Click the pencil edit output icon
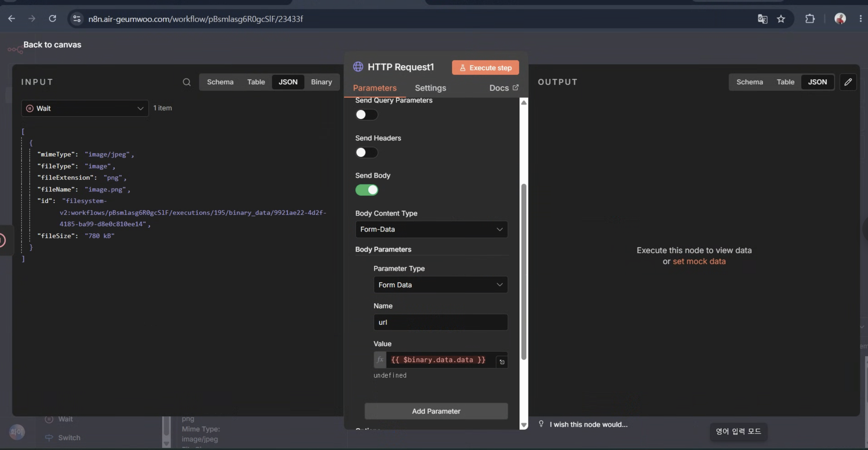Image resolution: width=868 pixels, height=450 pixels. [x=848, y=82]
